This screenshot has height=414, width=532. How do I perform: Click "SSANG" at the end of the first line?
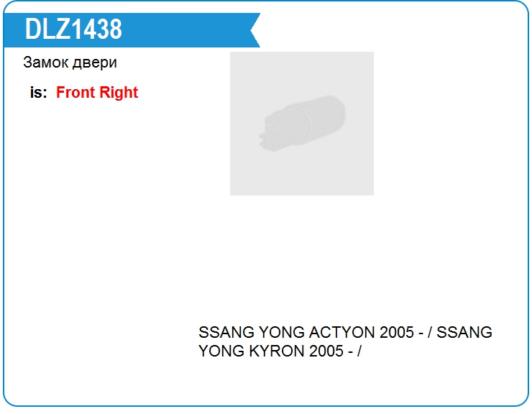[x=465, y=333]
